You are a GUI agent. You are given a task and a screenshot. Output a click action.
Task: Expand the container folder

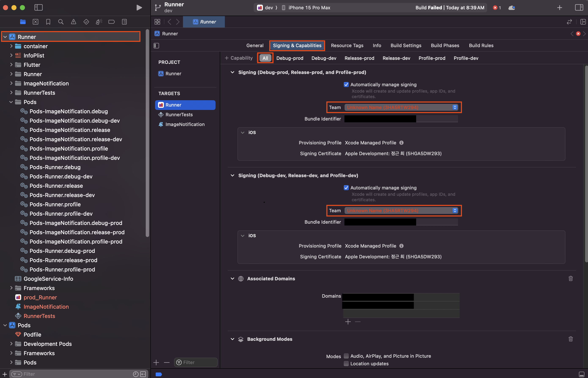[11, 46]
